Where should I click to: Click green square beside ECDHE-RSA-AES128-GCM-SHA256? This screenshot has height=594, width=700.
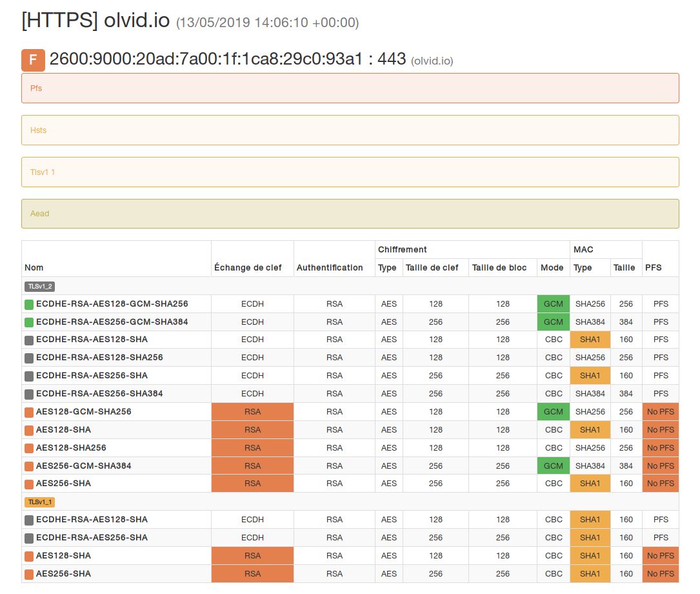click(x=29, y=304)
